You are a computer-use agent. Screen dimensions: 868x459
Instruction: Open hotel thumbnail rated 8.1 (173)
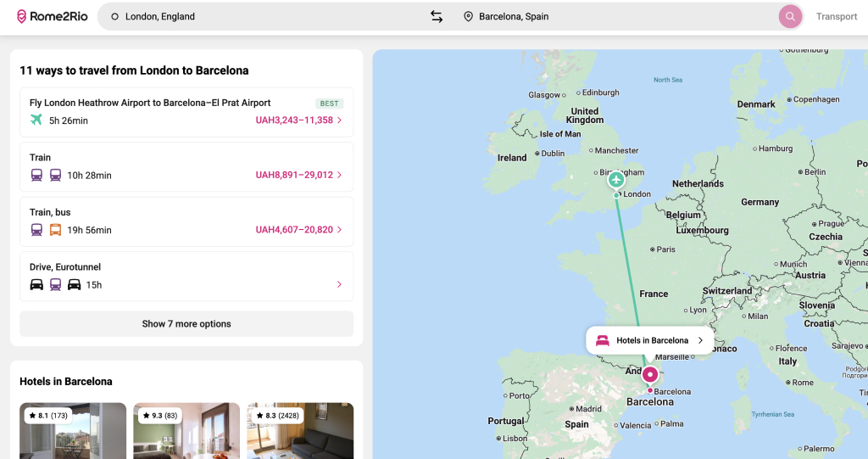coord(73,431)
